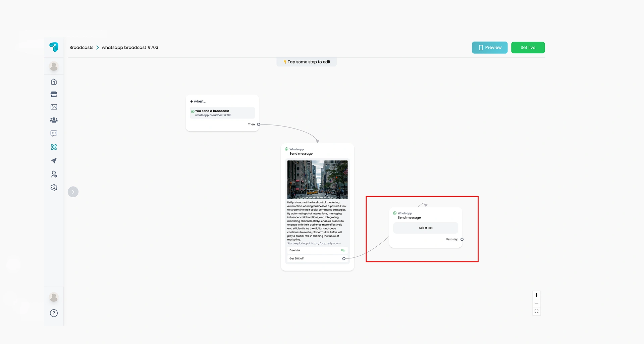
Task: Click the 'Tap some step to edit' hint
Action: [307, 62]
